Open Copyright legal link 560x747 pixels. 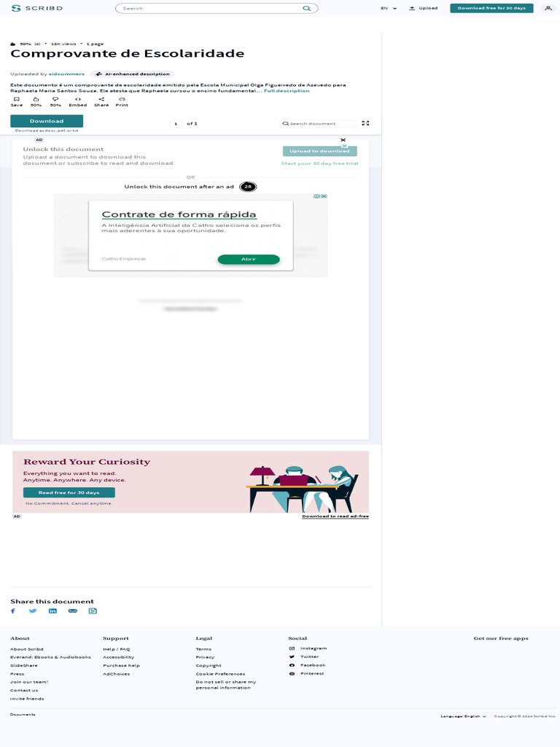click(x=209, y=665)
